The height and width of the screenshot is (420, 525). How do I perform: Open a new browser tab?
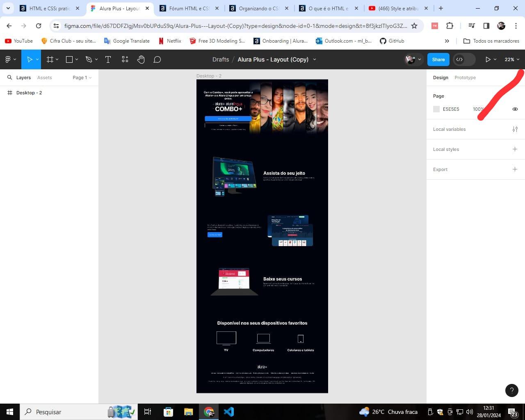pos(441,8)
